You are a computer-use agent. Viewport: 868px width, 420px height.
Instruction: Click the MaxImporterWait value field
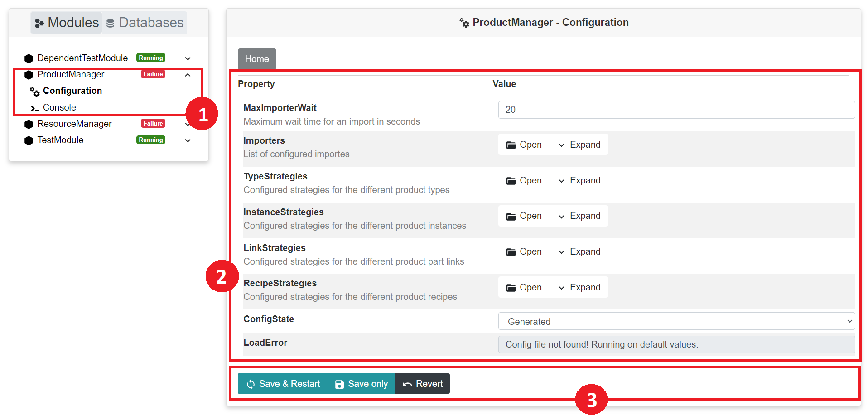676,110
